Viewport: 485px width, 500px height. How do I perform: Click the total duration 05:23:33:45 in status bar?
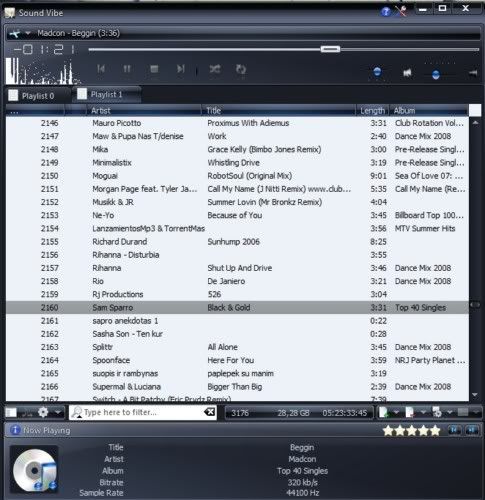coord(345,413)
